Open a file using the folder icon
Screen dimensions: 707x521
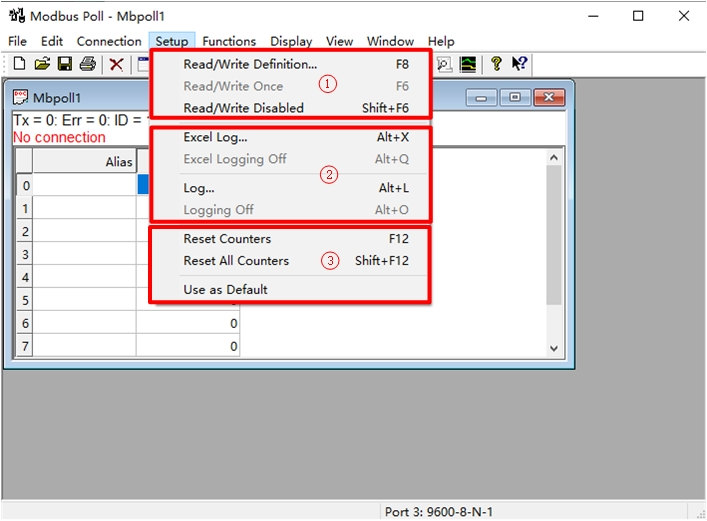pos(42,64)
